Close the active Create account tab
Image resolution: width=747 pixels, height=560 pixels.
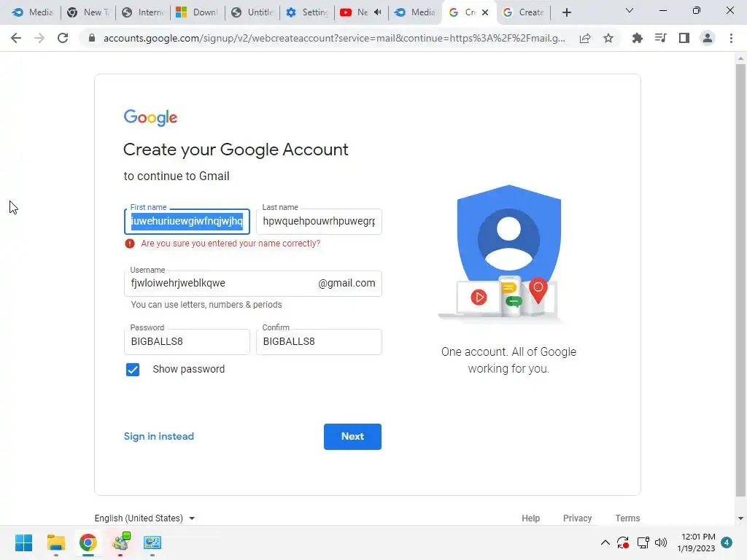[x=485, y=12]
